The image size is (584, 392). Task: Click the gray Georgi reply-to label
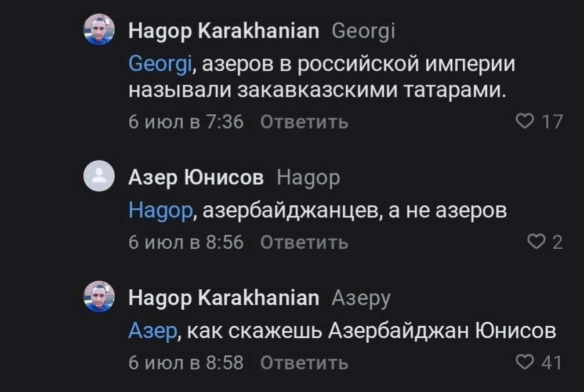pyautogui.click(x=364, y=30)
